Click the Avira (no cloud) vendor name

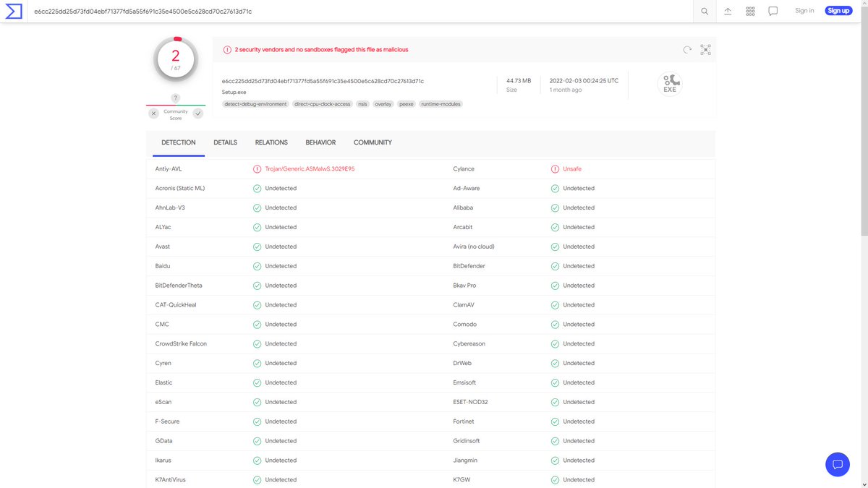(x=474, y=247)
